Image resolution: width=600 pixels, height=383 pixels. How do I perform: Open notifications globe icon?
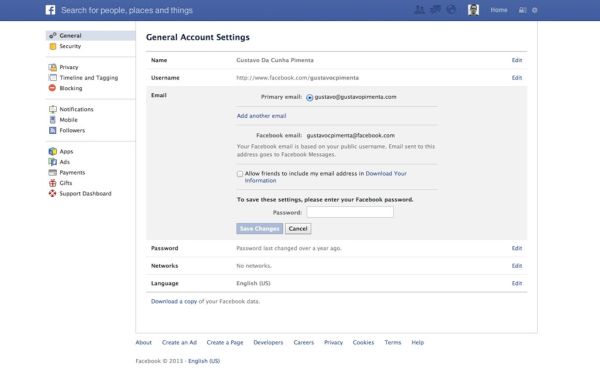(451, 10)
